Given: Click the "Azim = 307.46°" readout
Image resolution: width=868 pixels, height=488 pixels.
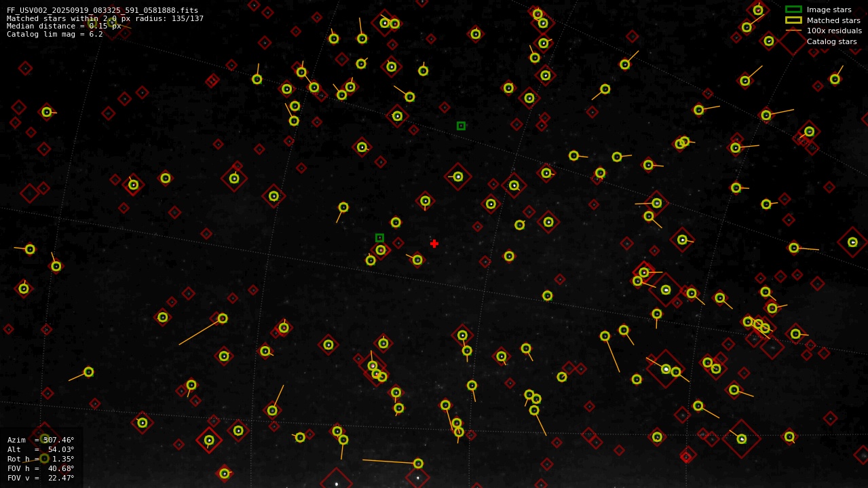Looking at the screenshot, I should click(x=41, y=440).
